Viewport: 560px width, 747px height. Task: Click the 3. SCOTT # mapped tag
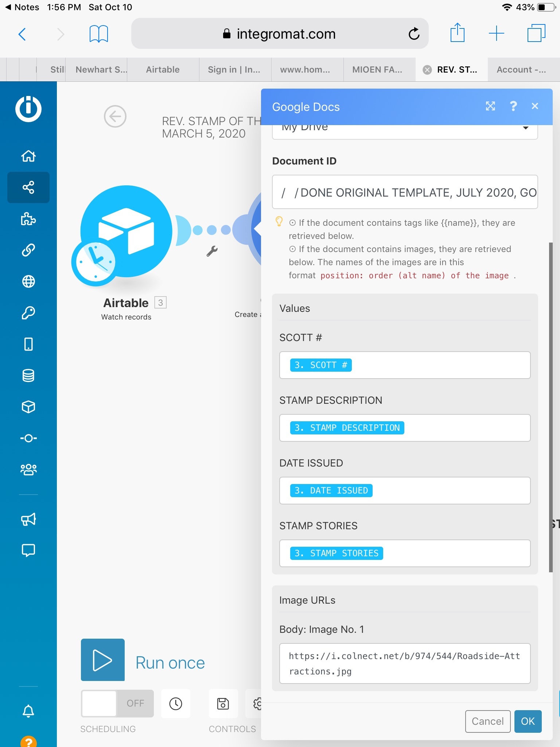pos(321,365)
